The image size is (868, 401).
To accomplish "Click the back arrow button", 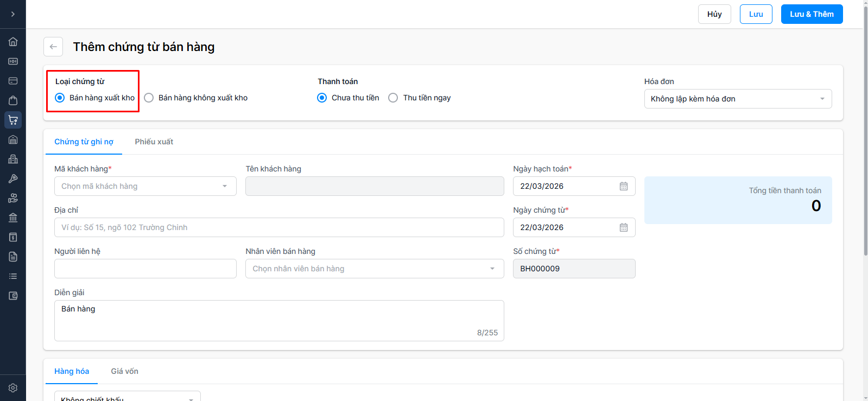I will tap(53, 47).
